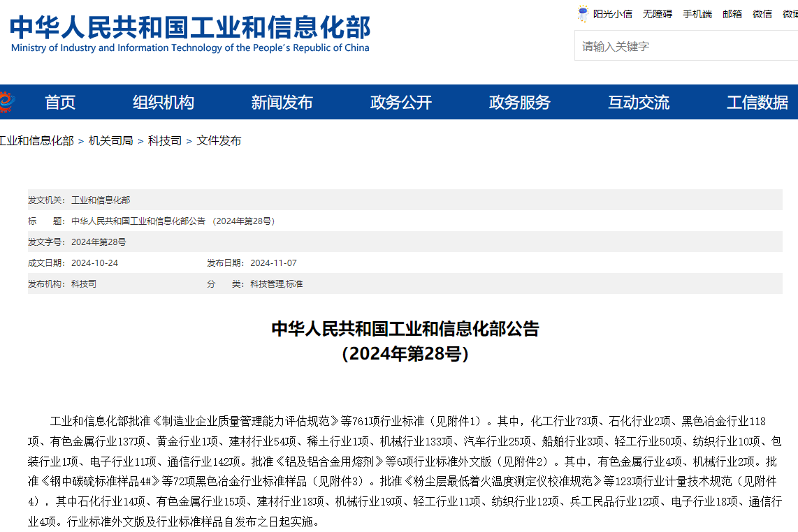Click the 无障碍 accessibility link

[x=658, y=14]
